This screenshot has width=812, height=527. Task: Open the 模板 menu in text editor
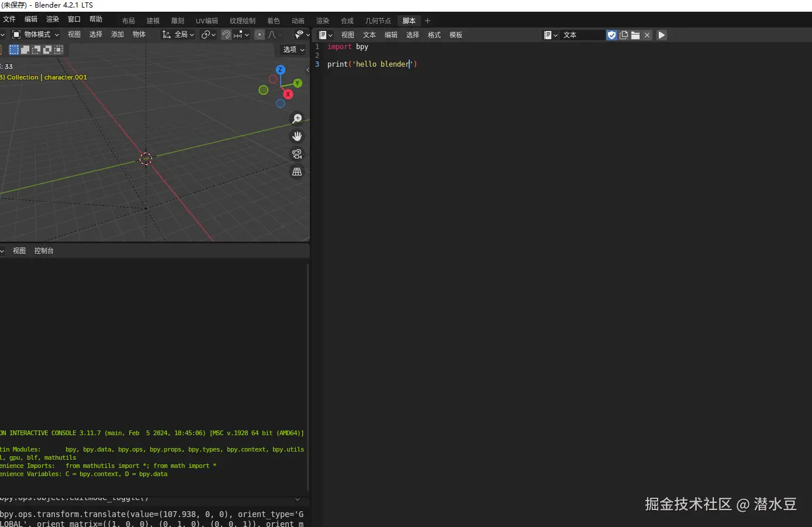[x=456, y=35]
